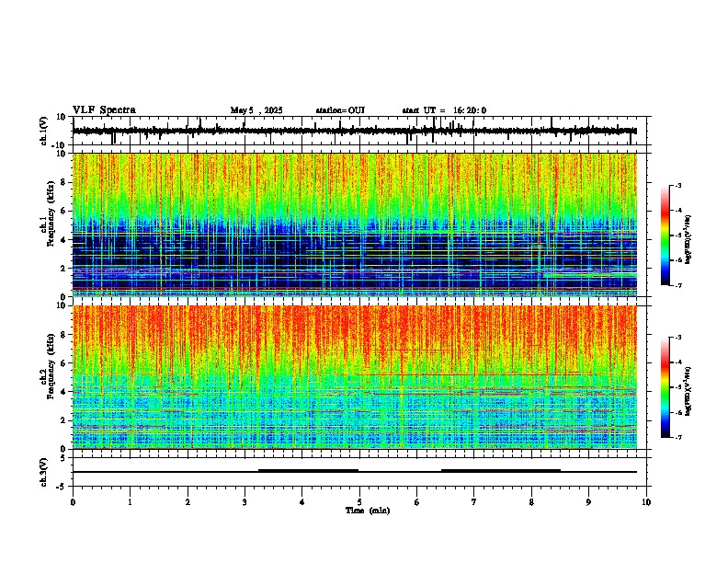Click the ch.1 spectrogram color scale bar
Image resolution: width=728 pixels, height=563 pixels.
point(665,236)
